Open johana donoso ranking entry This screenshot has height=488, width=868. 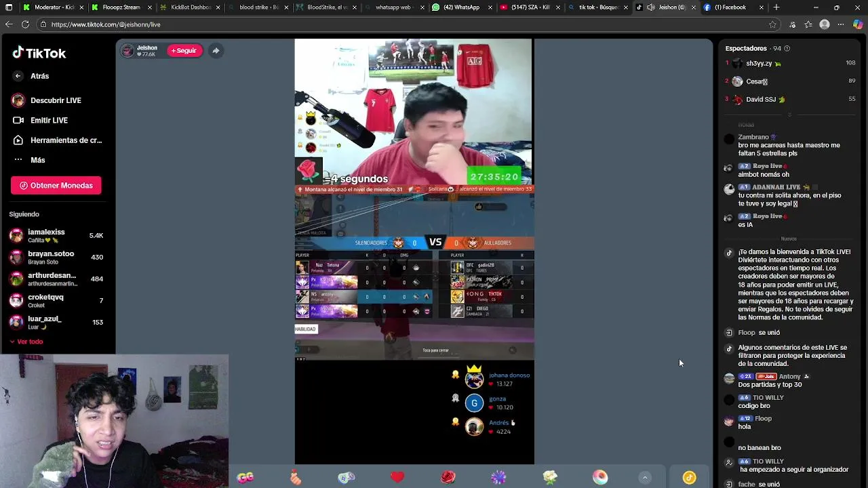pyautogui.click(x=492, y=378)
